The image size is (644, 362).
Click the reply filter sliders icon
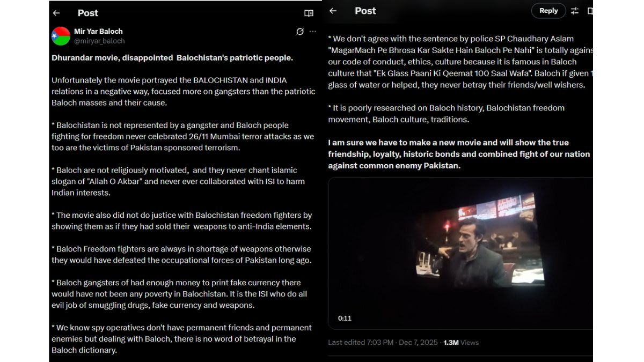tap(575, 11)
